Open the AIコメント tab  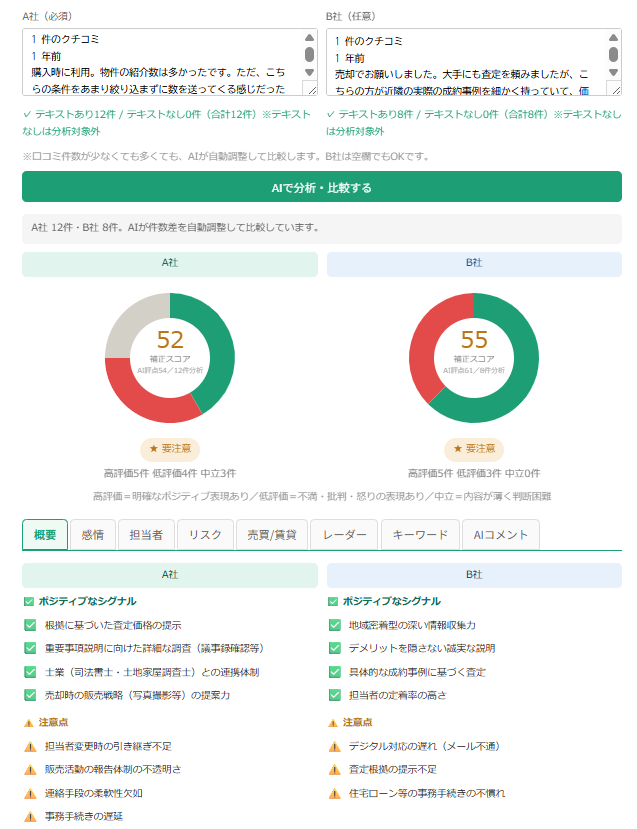point(501,535)
